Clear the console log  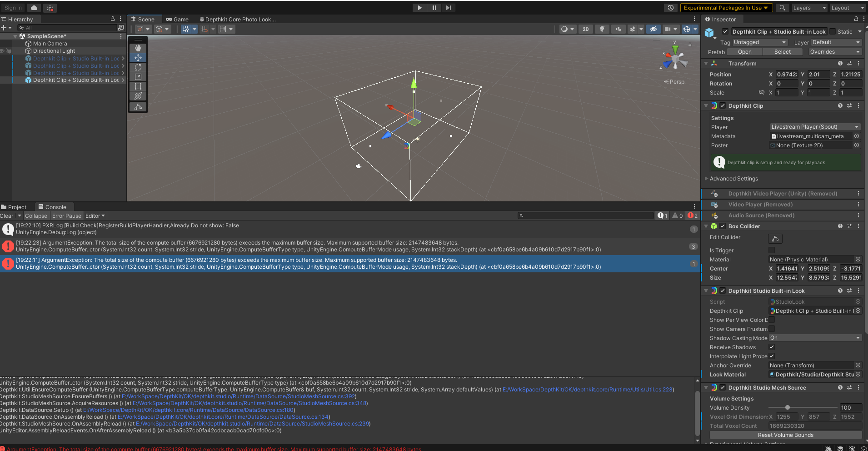[x=7, y=216]
